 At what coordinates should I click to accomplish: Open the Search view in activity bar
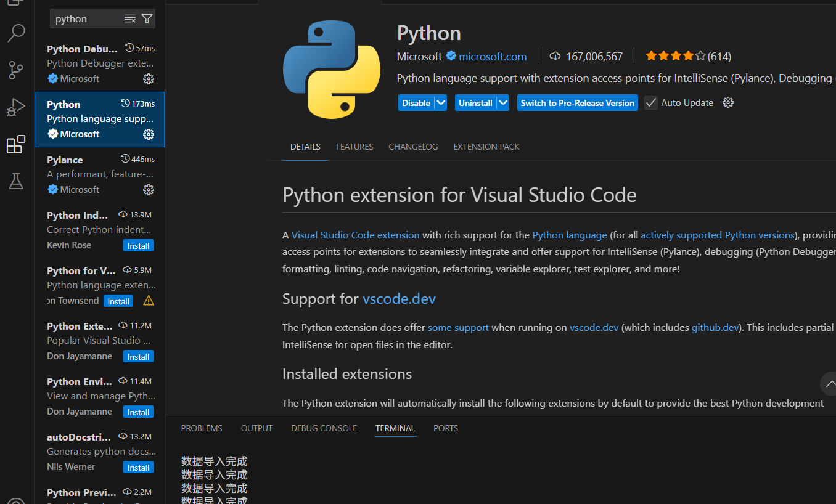click(16, 33)
